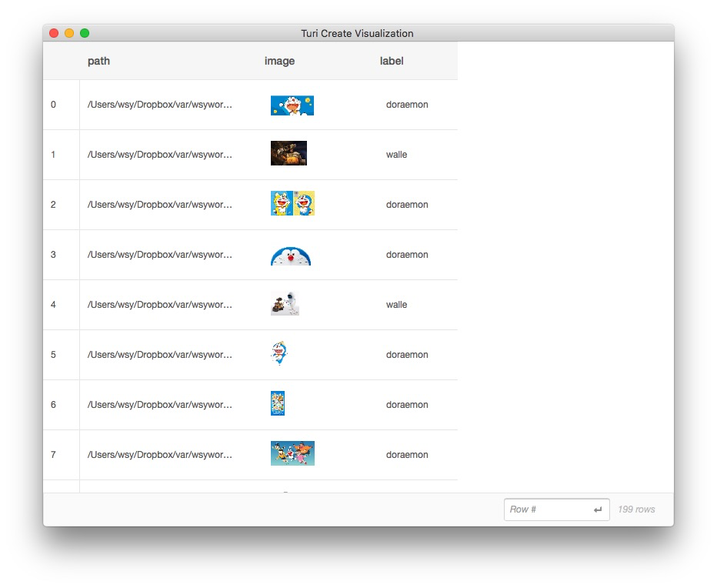This screenshot has height=588, width=717.
Task: Select the twin Doraemon thumbnail in row 2
Action: pyautogui.click(x=292, y=203)
